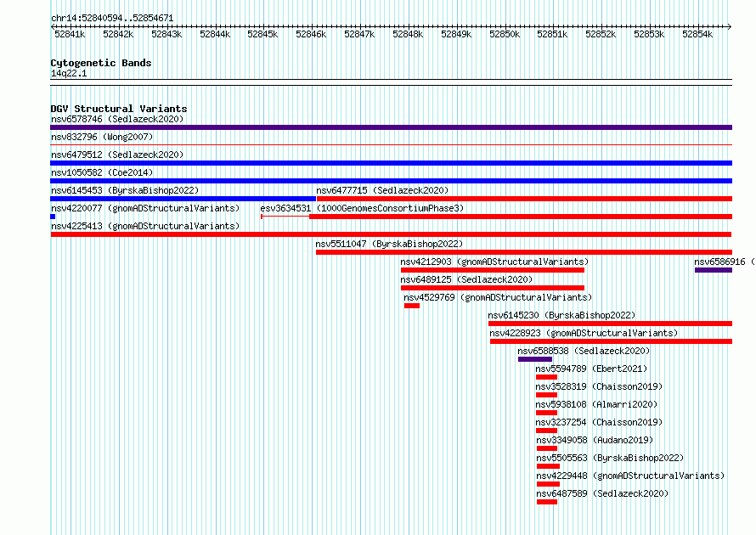Select the blue nsv6479512 variant bar
This screenshot has height=535, width=756.
[391, 163]
